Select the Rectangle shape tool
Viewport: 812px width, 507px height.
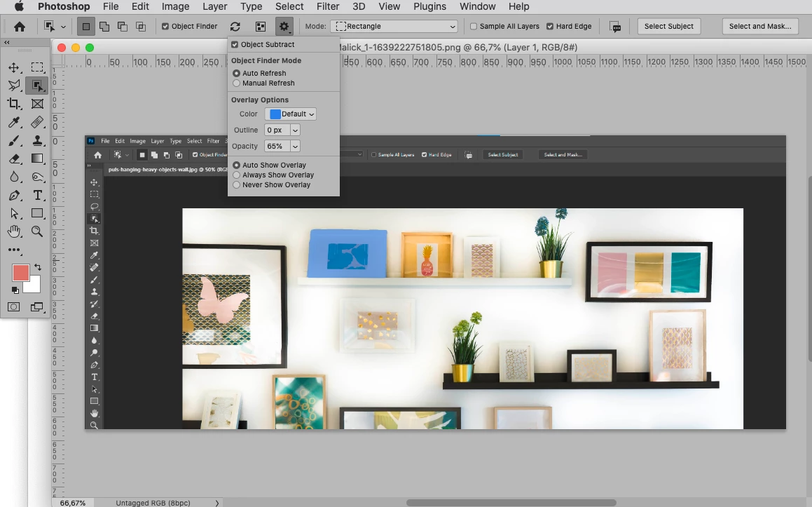pos(36,214)
